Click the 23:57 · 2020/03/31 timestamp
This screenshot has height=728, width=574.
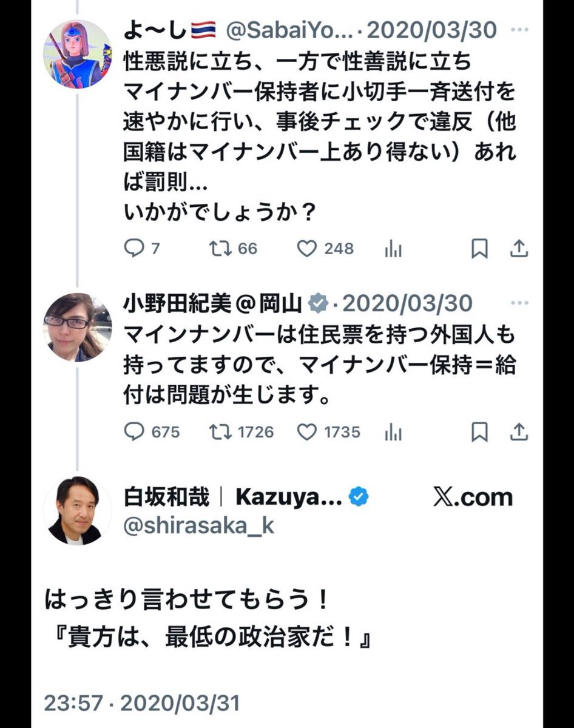141,703
